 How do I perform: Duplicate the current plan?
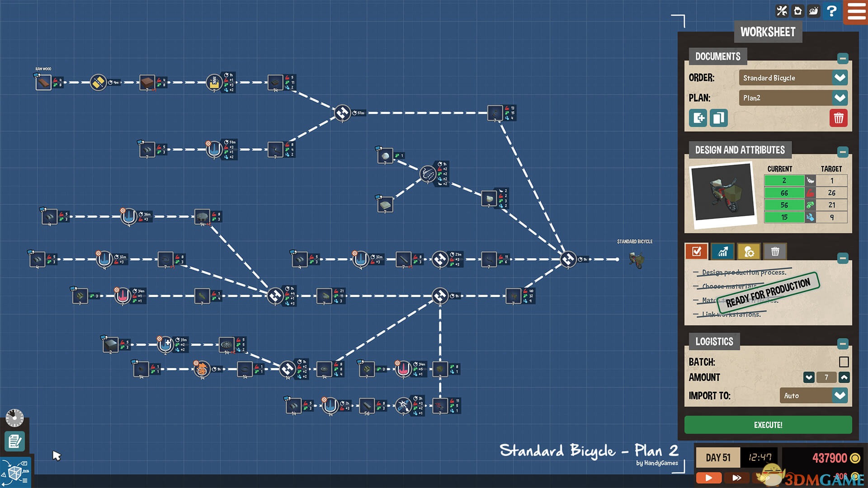point(718,118)
